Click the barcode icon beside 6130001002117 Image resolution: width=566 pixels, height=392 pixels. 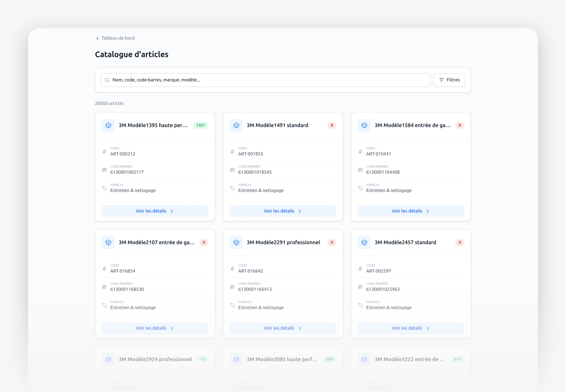(105, 170)
